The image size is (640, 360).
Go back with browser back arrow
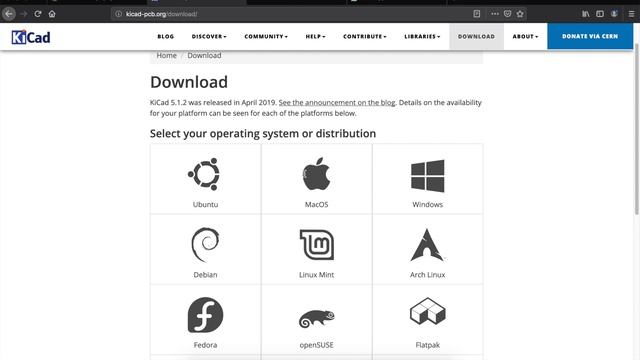tap(9, 14)
